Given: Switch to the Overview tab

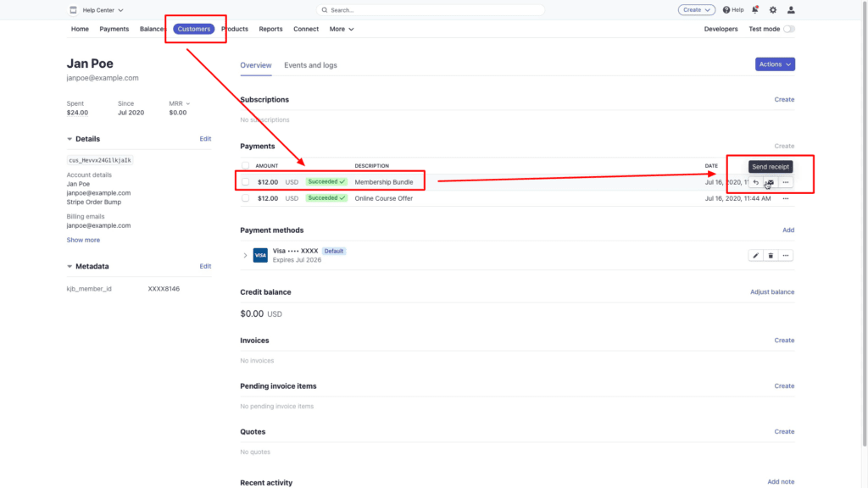Looking at the screenshot, I should click(256, 65).
